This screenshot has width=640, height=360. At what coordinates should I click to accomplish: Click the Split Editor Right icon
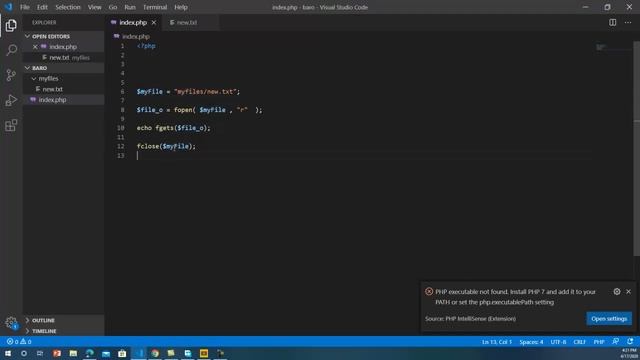click(x=613, y=22)
